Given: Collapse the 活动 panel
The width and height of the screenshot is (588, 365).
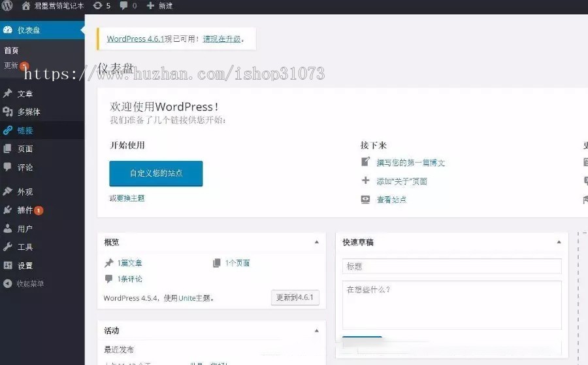Looking at the screenshot, I should [316, 331].
